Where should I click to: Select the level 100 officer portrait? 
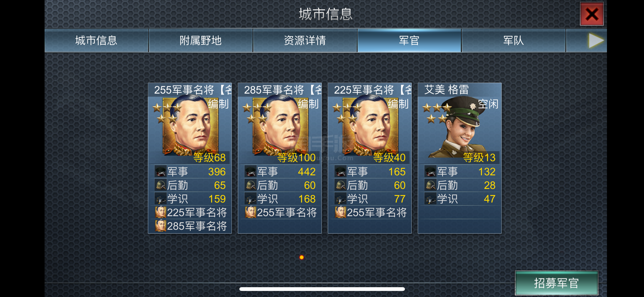click(x=280, y=126)
